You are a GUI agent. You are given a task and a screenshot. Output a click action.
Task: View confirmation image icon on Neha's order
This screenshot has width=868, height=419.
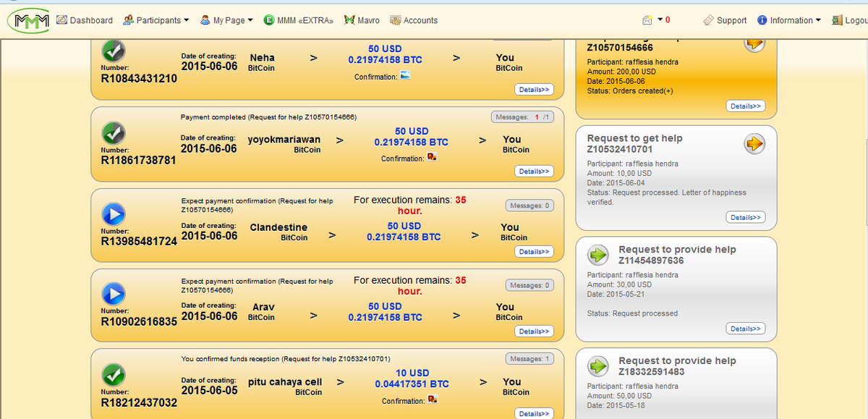405,76
